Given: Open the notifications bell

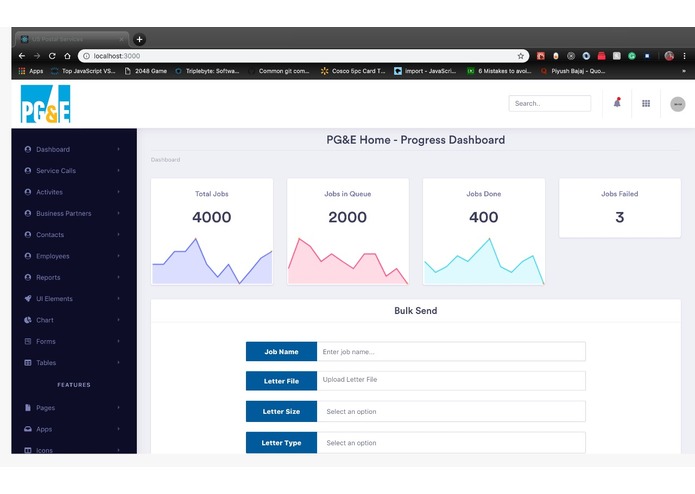Looking at the screenshot, I should pos(617,103).
